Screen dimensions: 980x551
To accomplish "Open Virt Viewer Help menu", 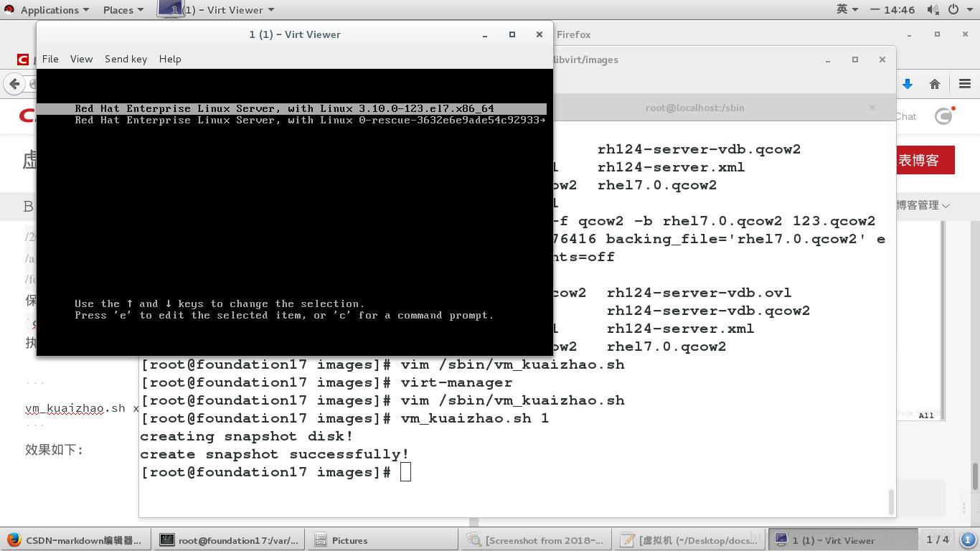I will click(x=170, y=59).
